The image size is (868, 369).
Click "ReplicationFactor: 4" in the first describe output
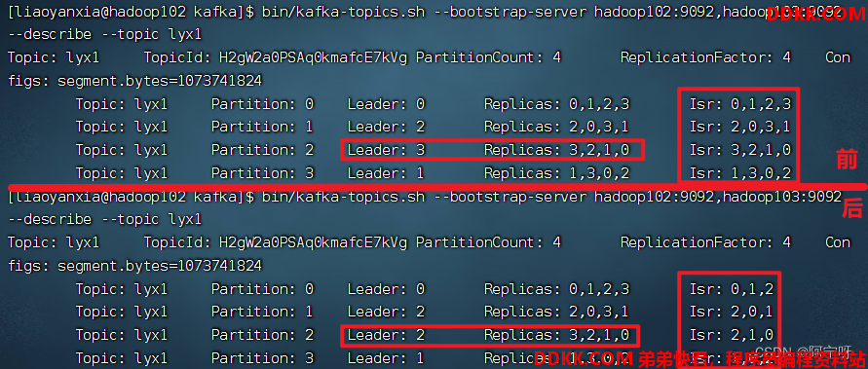pyautogui.click(x=706, y=57)
